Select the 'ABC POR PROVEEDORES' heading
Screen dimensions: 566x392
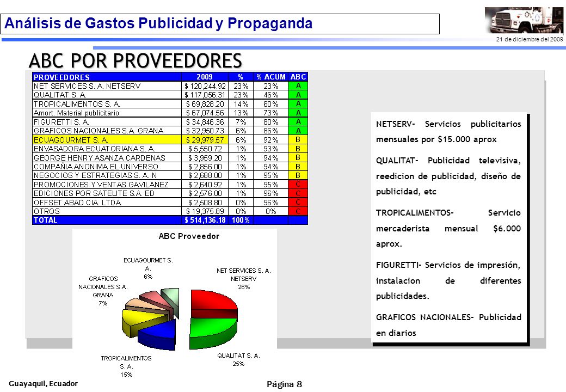pos(136,60)
